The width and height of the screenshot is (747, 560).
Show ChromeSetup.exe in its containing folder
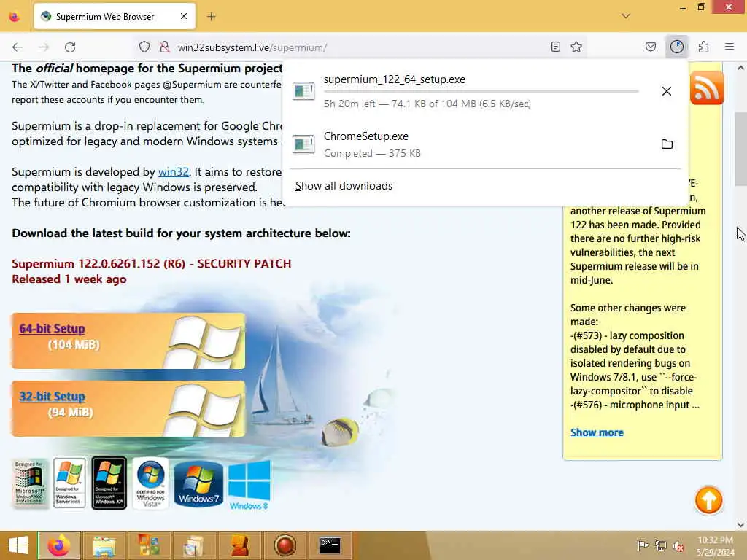[667, 144]
